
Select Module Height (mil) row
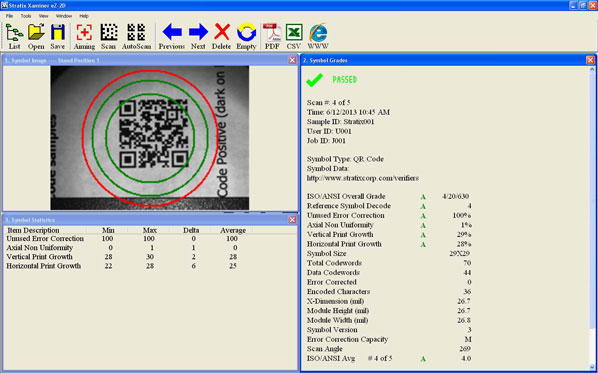389,311
